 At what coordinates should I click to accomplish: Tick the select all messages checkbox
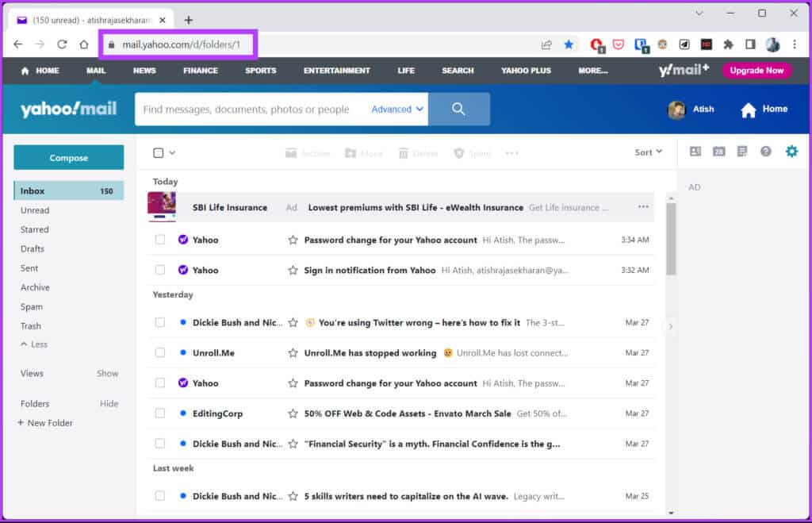159,153
